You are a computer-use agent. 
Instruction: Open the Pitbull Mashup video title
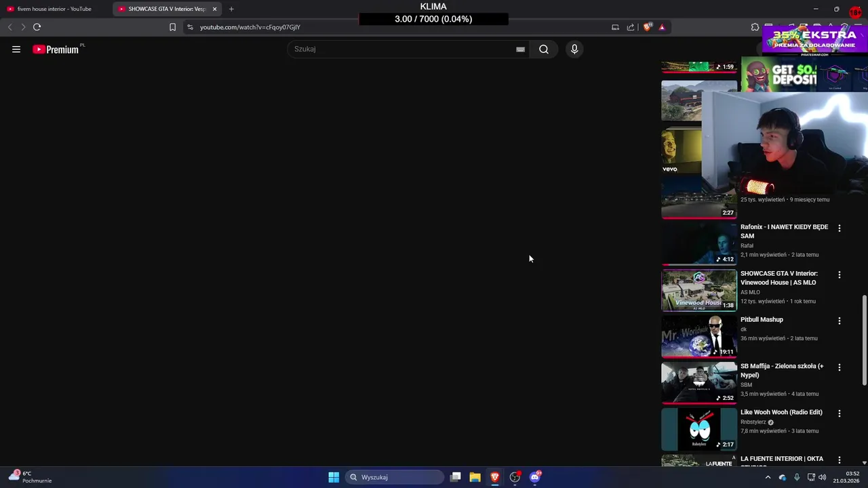(x=762, y=319)
